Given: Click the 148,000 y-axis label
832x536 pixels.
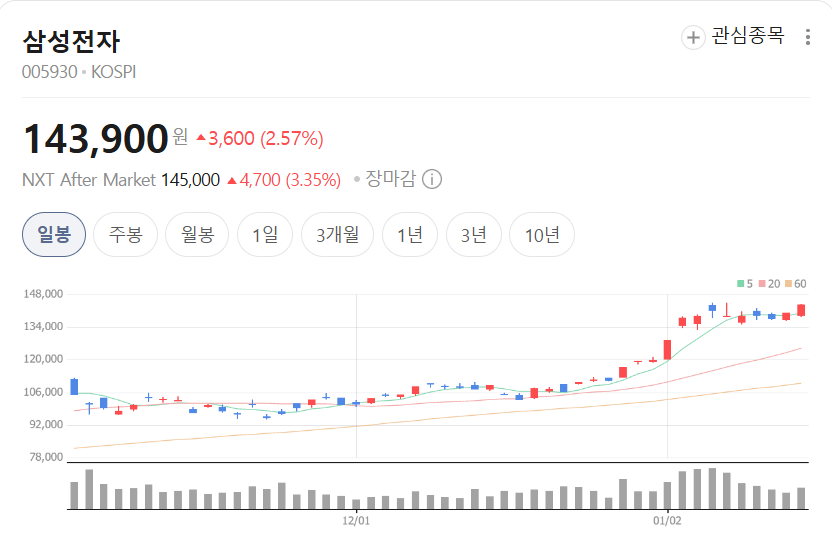Looking at the screenshot, I should [x=43, y=294].
